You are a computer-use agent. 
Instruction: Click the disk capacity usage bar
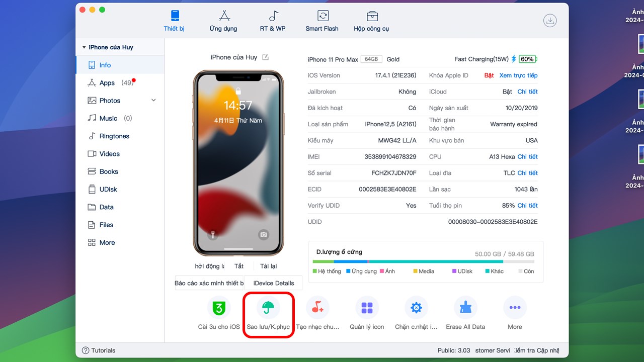423,261
